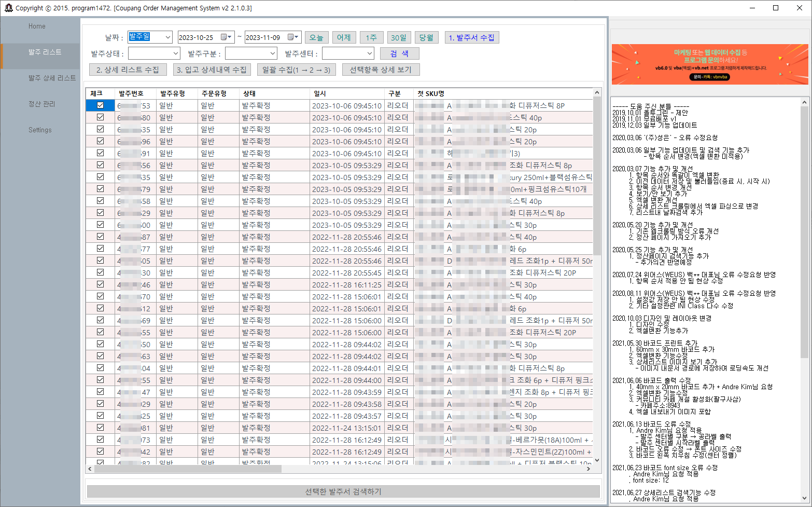Viewport: 812px width, 507px height.
Task: Open the 발주일 date type dropdown
Action: [x=150, y=37]
